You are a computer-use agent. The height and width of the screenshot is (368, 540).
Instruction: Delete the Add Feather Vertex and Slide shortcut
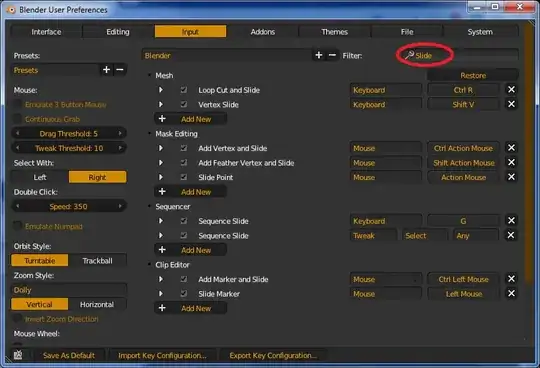(511, 162)
